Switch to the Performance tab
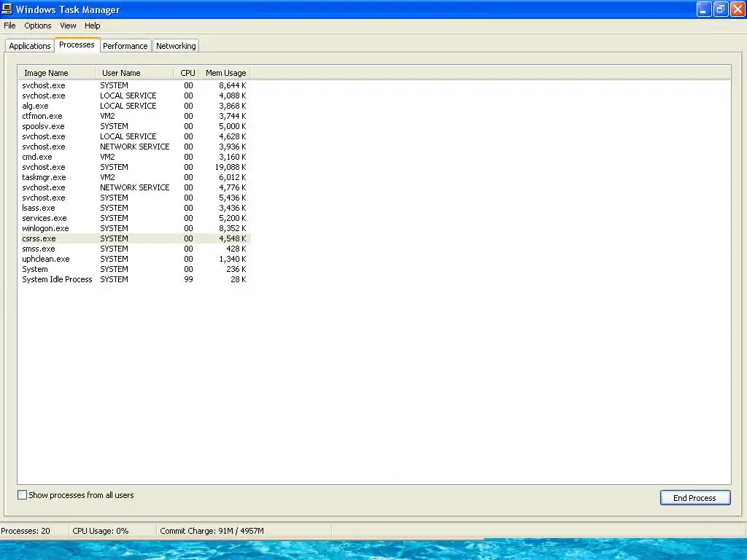The height and width of the screenshot is (560, 747). click(125, 46)
